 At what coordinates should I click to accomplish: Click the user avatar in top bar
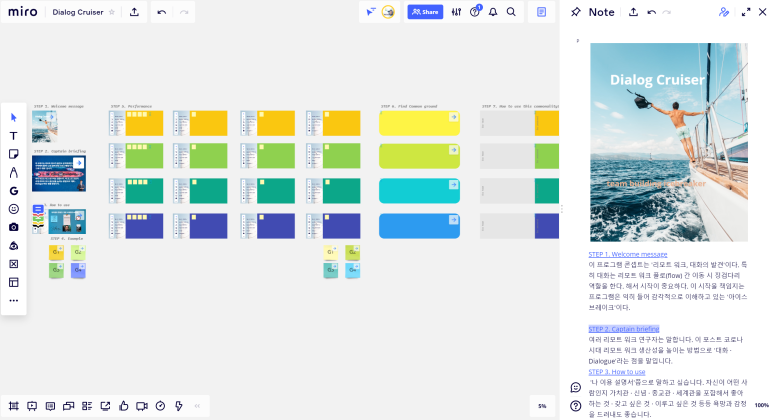[x=388, y=12]
